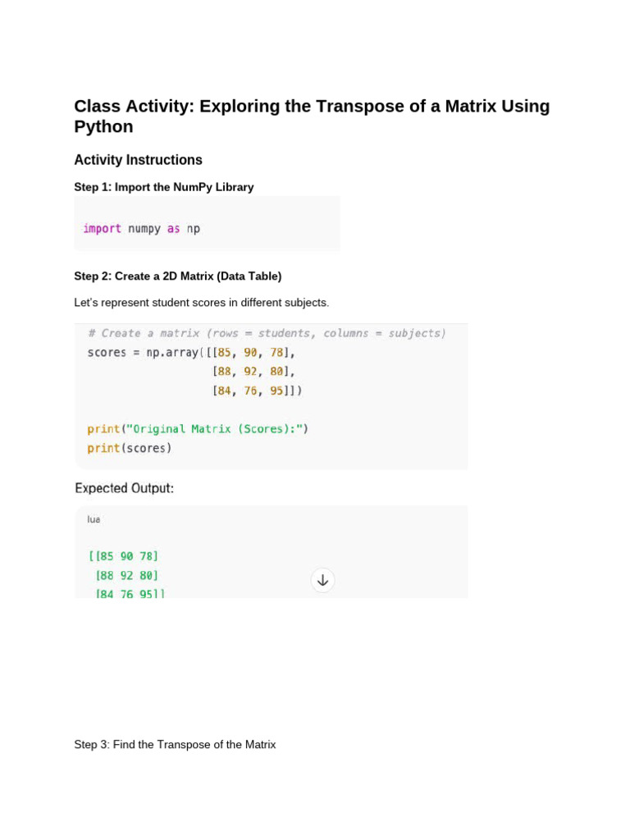630x840 pixels.
Task: Click the [84 76 95]] output row
Action: click(x=130, y=593)
